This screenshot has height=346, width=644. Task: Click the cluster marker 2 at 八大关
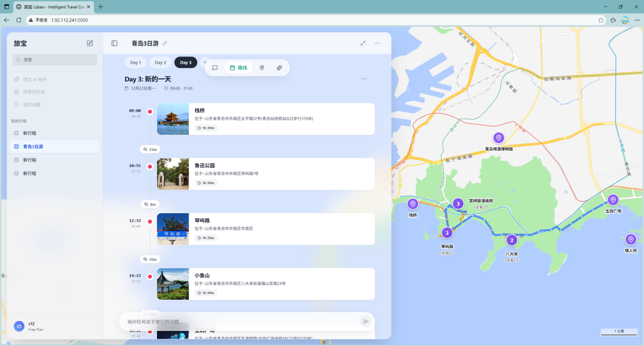[x=511, y=240]
